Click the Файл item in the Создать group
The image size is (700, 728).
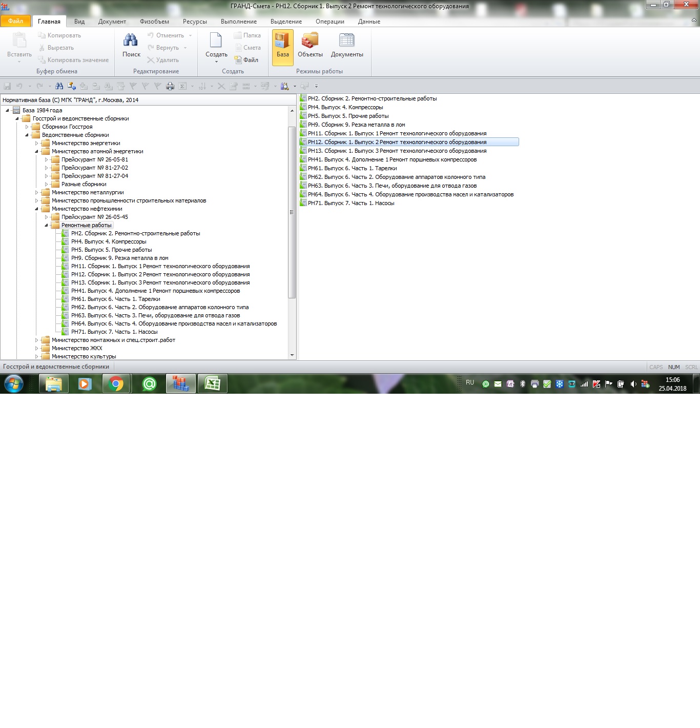point(246,60)
